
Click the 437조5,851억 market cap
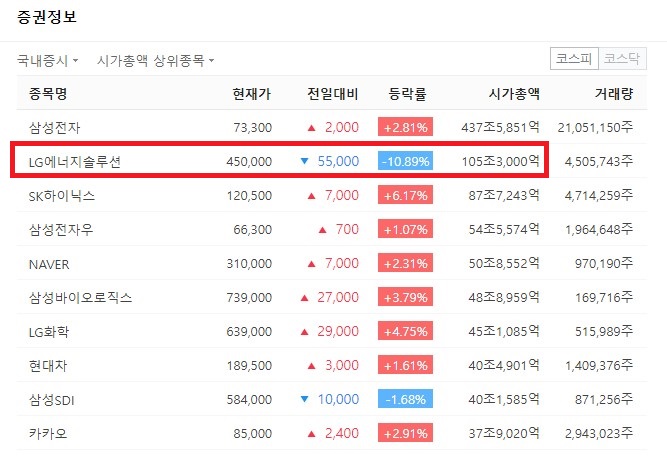click(501, 127)
